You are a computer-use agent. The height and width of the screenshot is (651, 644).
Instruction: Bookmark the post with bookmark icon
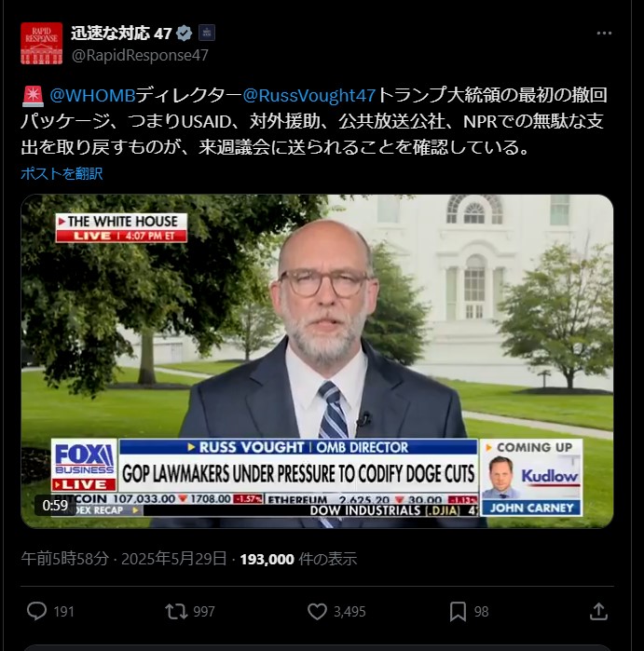[458, 612]
